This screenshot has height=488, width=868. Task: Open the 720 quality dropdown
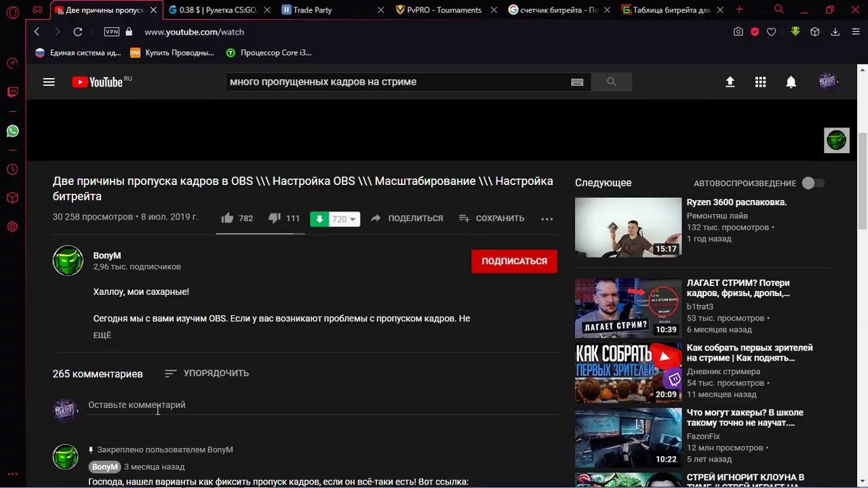pyautogui.click(x=344, y=219)
